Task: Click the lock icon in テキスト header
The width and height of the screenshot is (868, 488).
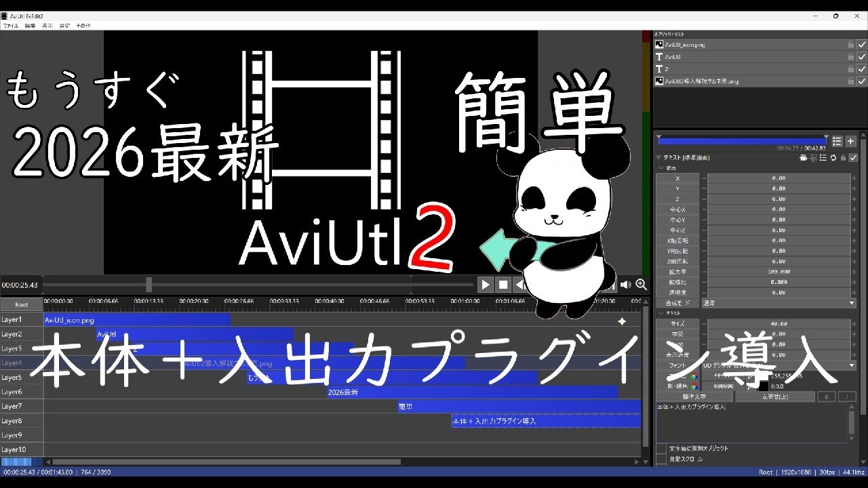Action: click(843, 157)
